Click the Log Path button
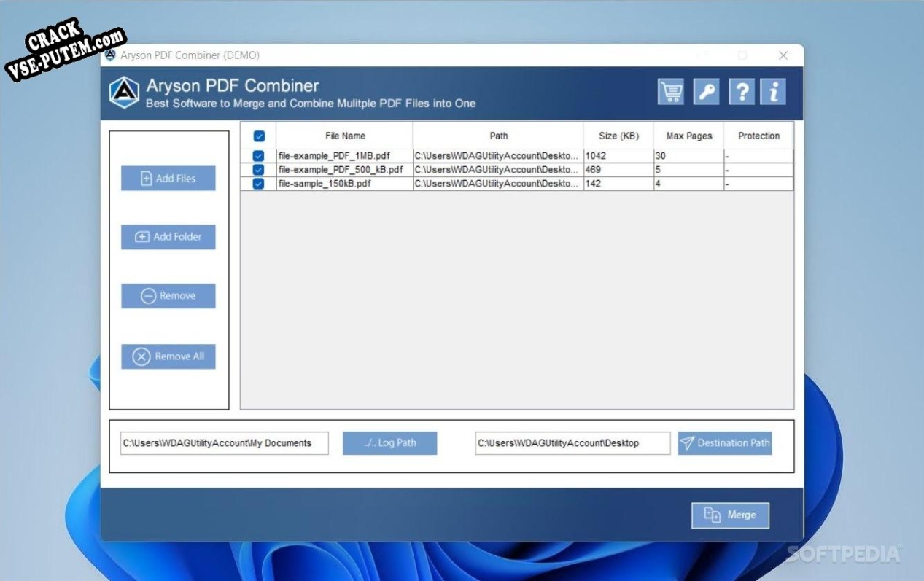 point(390,443)
